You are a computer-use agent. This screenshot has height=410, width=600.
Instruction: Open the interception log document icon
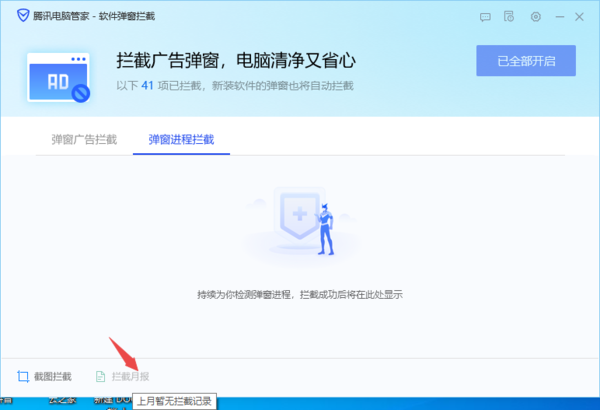click(510, 17)
